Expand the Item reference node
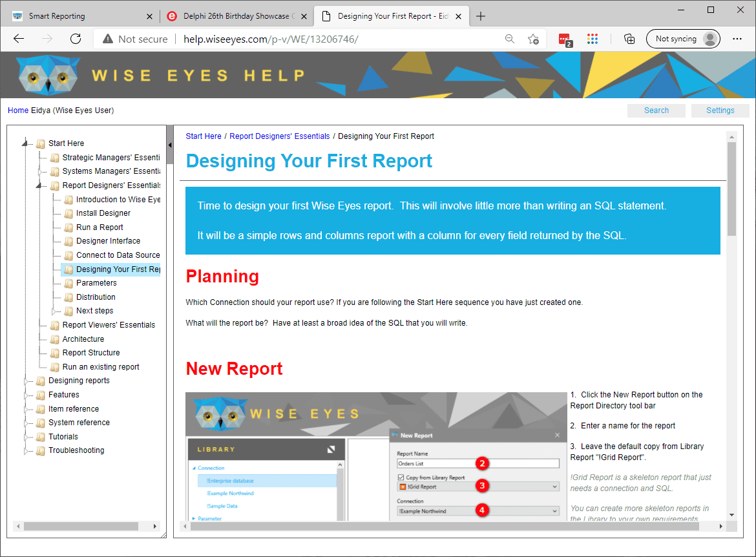This screenshot has height=557, width=756. click(x=26, y=409)
